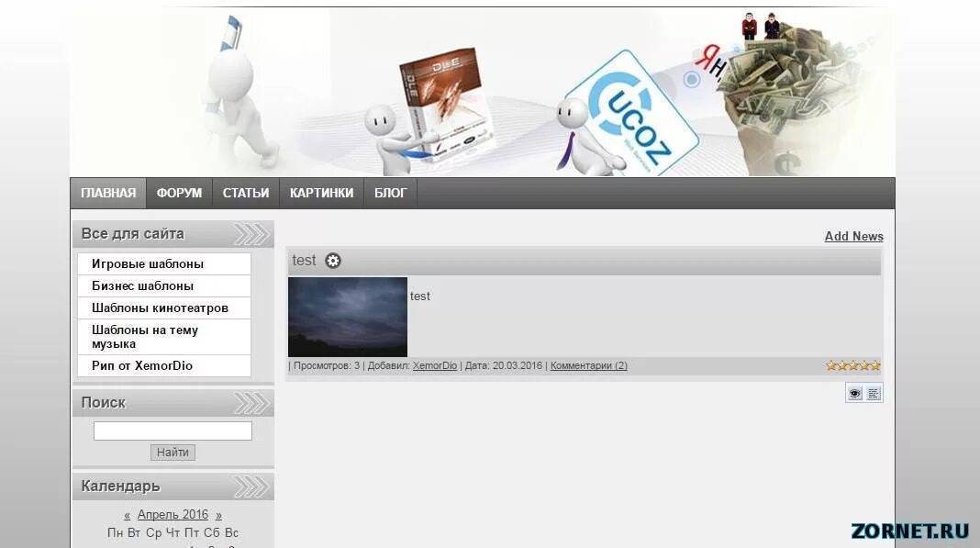This screenshot has width=980, height=548.
Task: Open the Шаблоны кинотеатров category
Action: [164, 308]
